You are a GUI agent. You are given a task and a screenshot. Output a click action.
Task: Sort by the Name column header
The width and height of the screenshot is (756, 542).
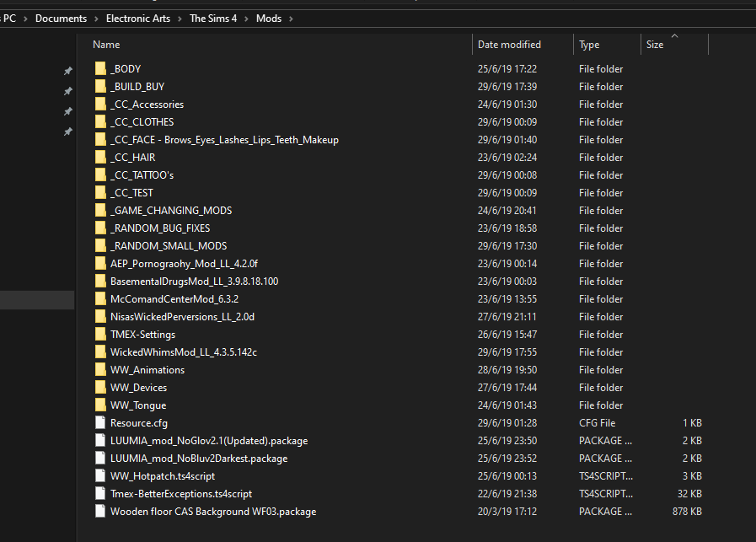(106, 45)
